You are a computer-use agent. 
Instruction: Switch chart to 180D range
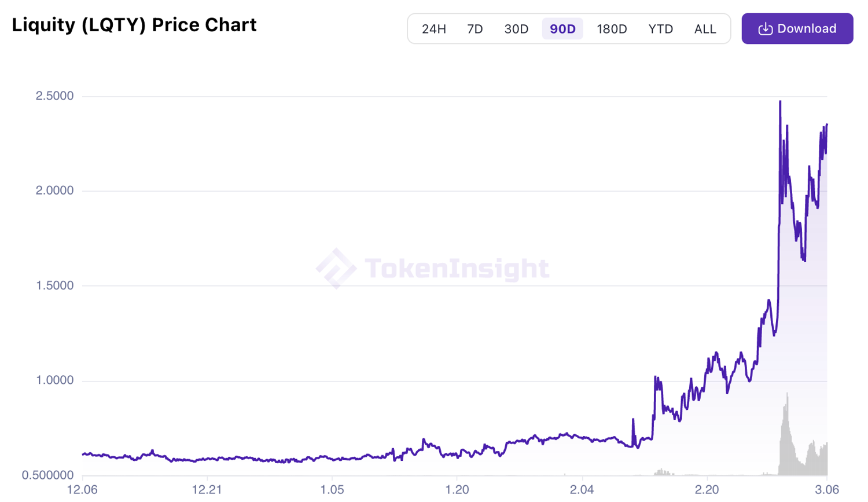[612, 29]
